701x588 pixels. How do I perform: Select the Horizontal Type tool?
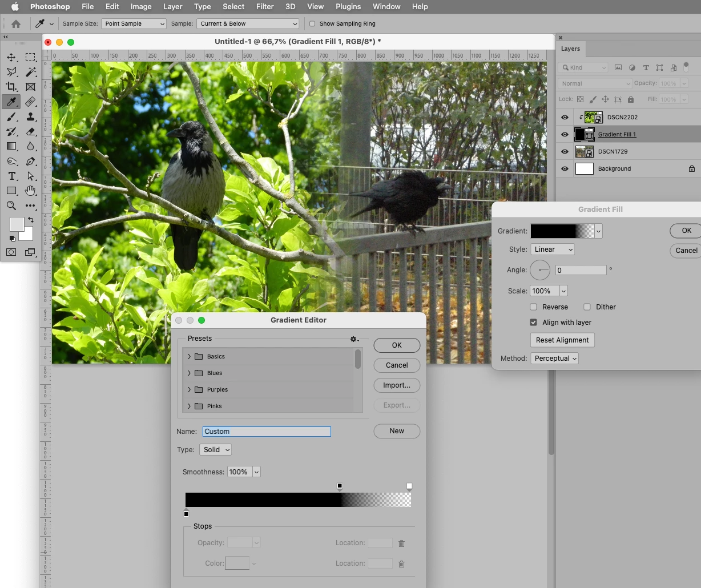(11, 176)
